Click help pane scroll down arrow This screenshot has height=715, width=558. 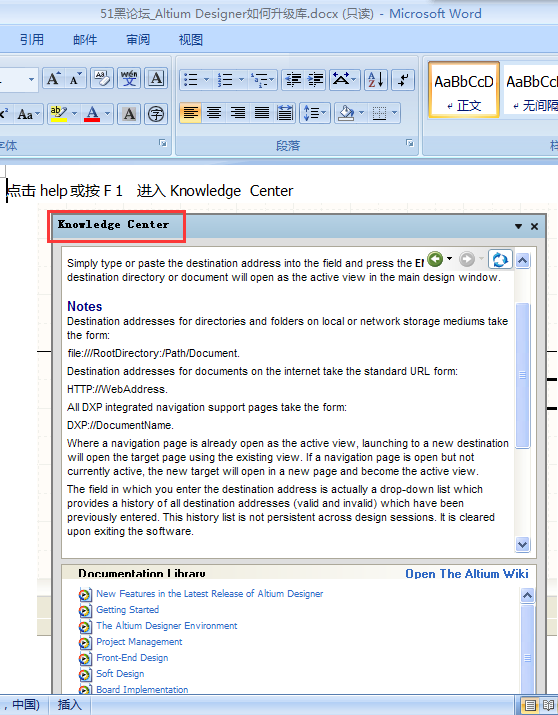click(x=522, y=544)
